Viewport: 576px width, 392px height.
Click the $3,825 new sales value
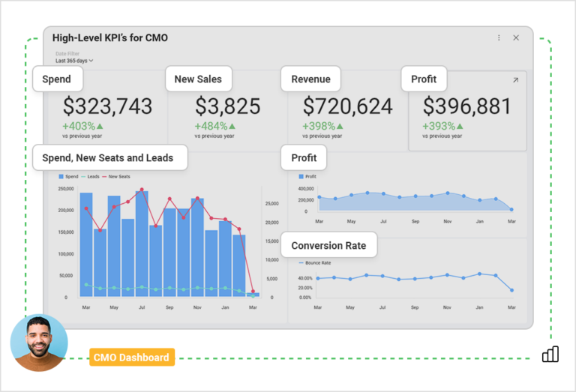pyautogui.click(x=228, y=106)
